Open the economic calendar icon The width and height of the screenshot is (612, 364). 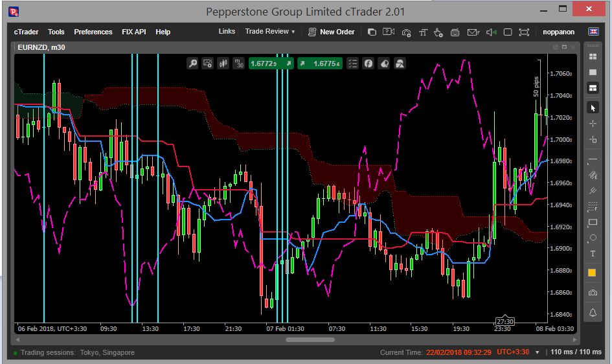pyautogui.click(x=455, y=32)
